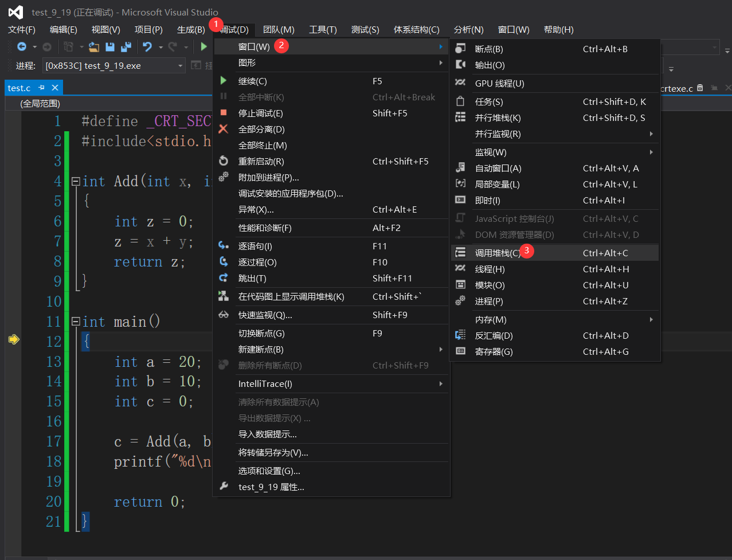The image size is (732, 560).
Task: Click line number 16 in the editor
Action: [x=54, y=421]
